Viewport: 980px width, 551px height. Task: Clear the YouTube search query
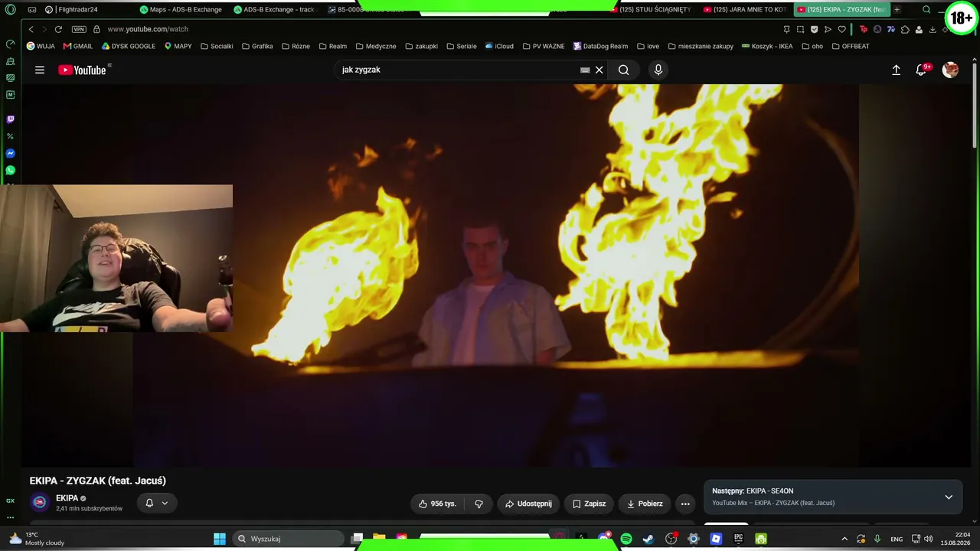[599, 70]
